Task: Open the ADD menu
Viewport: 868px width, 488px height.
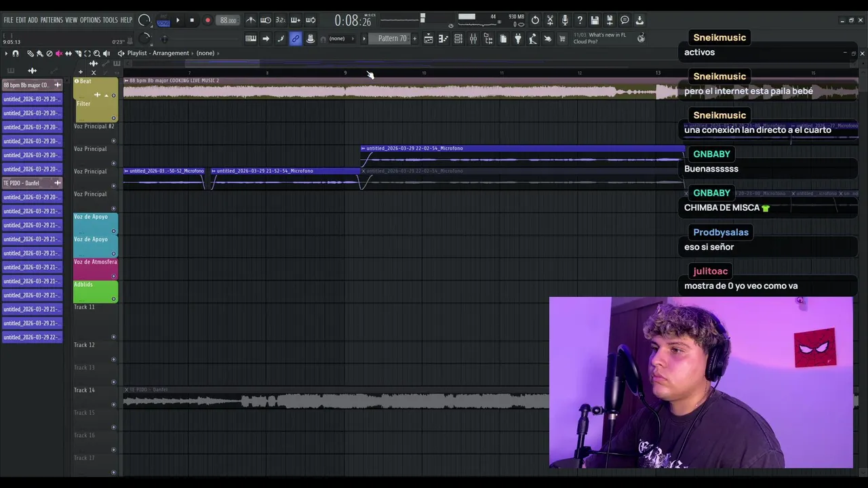Action: coord(33,20)
